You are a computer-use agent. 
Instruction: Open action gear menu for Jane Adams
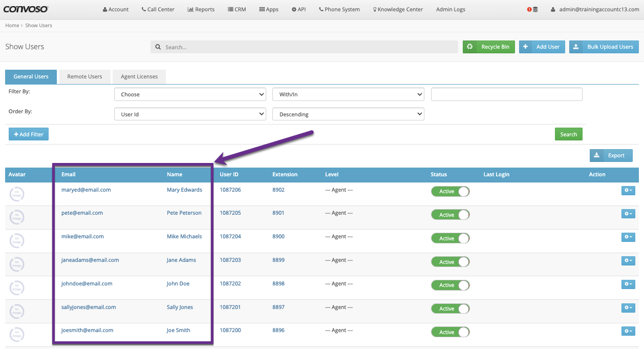pyautogui.click(x=628, y=261)
